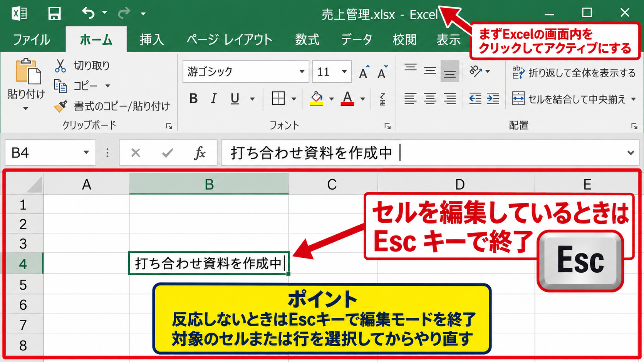Click the fx insert function icon
The width and height of the screenshot is (644, 362).
[200, 153]
